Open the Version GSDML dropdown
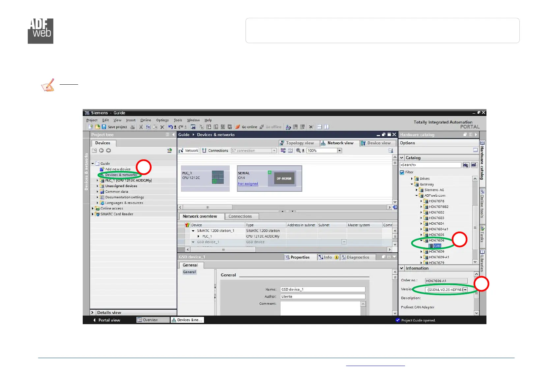This screenshot has height=392, width=555. (x=465, y=290)
